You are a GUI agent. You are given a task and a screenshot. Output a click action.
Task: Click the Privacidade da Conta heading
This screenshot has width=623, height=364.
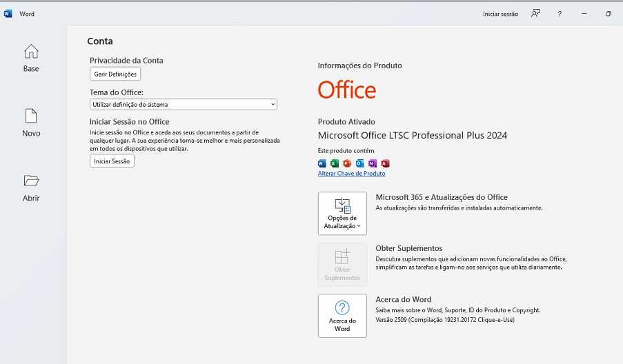[126, 61]
